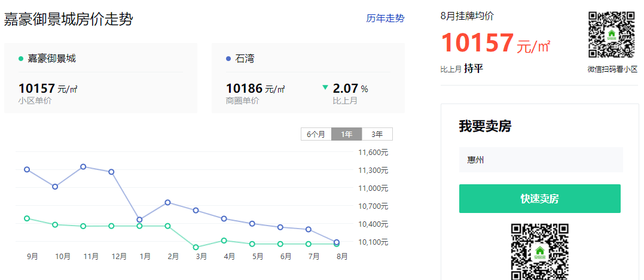Viewport: 644px width, 280px height.
Task: Click the 10186 元/㎡ 商圈单价 card
Action: 308,78
